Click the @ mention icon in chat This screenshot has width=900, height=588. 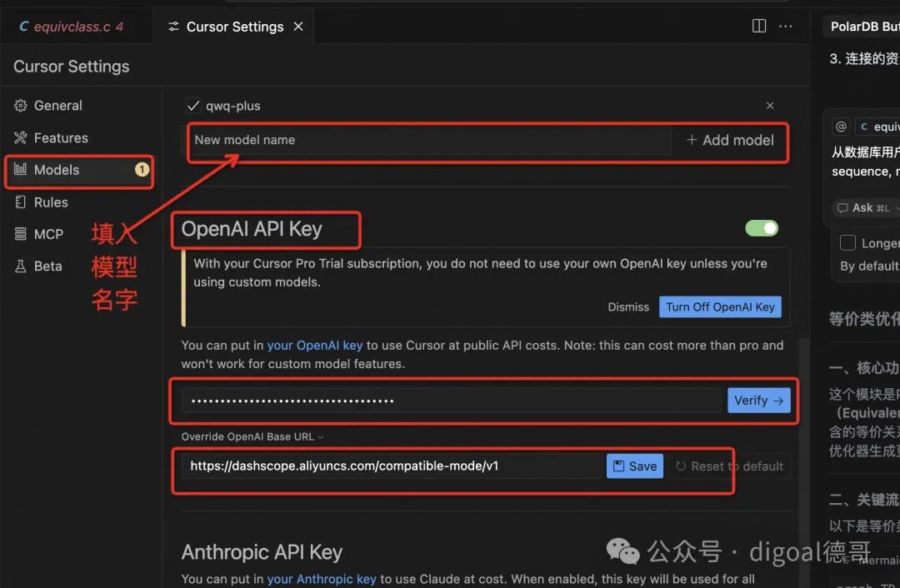841,127
